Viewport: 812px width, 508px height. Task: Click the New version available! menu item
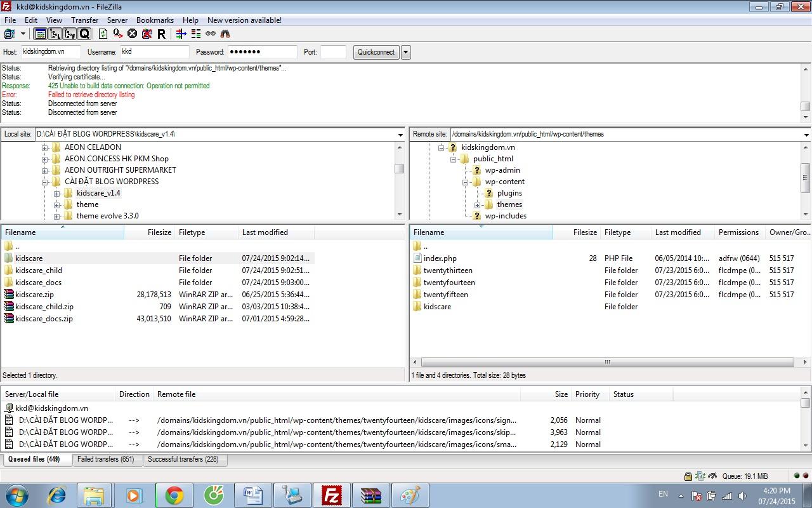(x=244, y=20)
